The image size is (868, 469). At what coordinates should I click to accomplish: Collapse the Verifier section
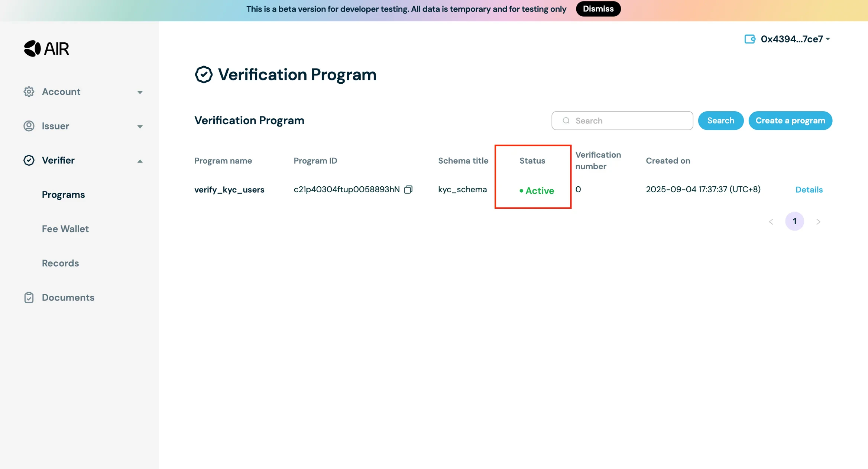pyautogui.click(x=140, y=161)
